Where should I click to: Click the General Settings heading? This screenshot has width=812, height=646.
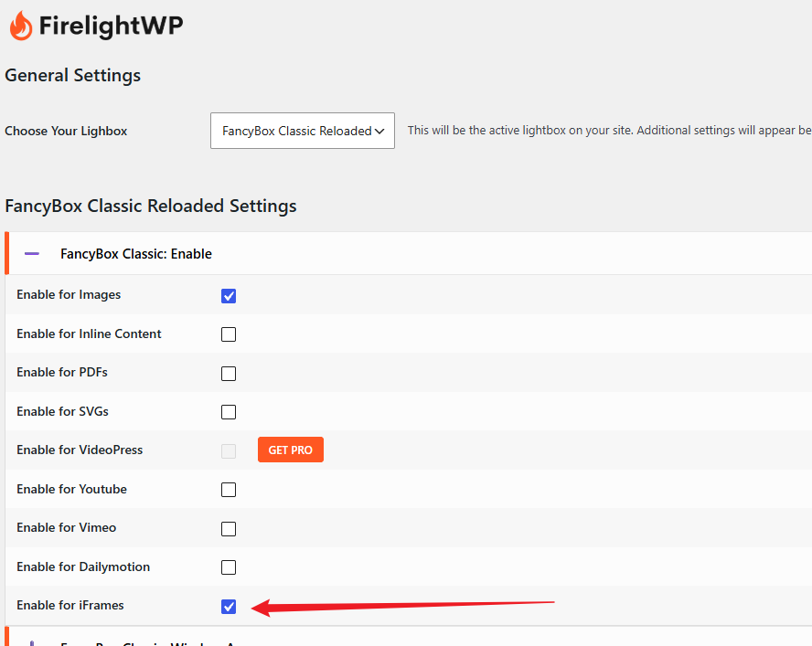[72, 76]
